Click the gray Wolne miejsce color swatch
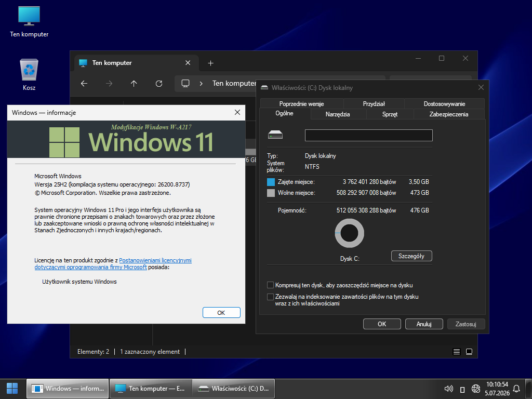Screen dimensions: 532x399 coord(271,193)
